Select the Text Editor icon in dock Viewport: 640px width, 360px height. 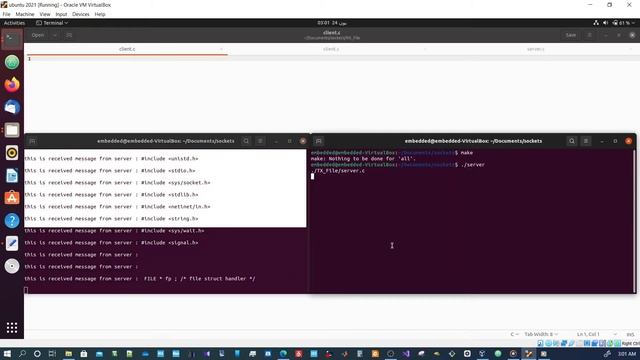click(x=12, y=243)
